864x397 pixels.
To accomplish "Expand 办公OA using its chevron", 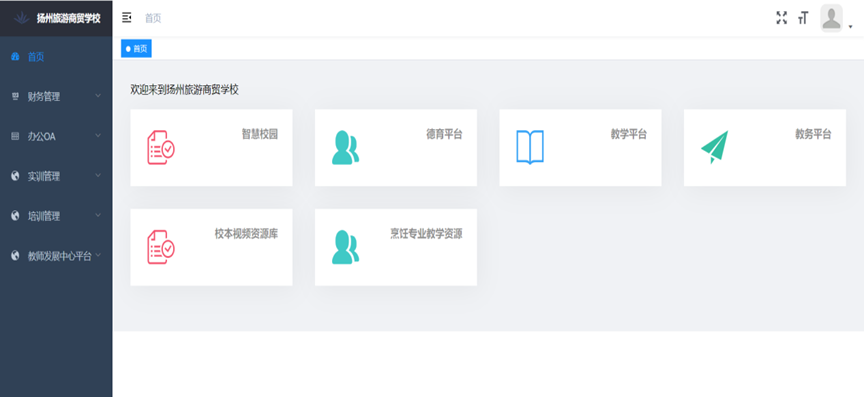I will (x=98, y=136).
